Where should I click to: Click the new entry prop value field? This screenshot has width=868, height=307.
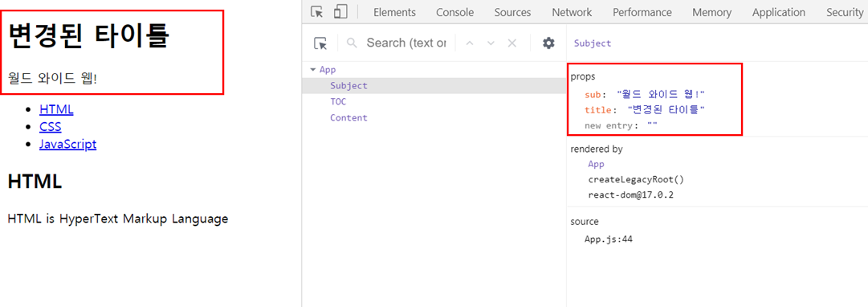pyautogui.click(x=651, y=126)
